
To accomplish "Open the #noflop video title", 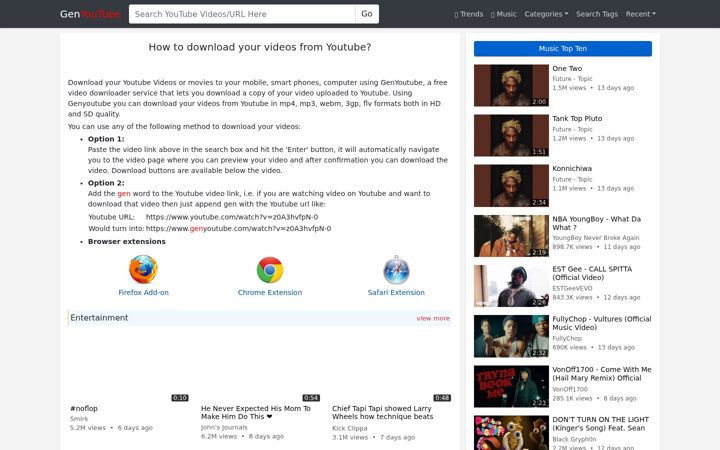I will pos(84,408).
